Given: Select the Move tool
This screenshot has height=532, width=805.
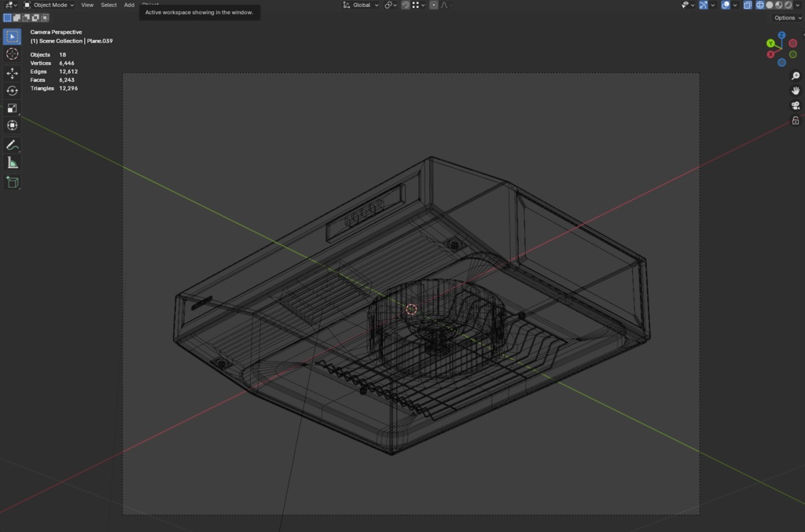Looking at the screenshot, I should point(13,73).
